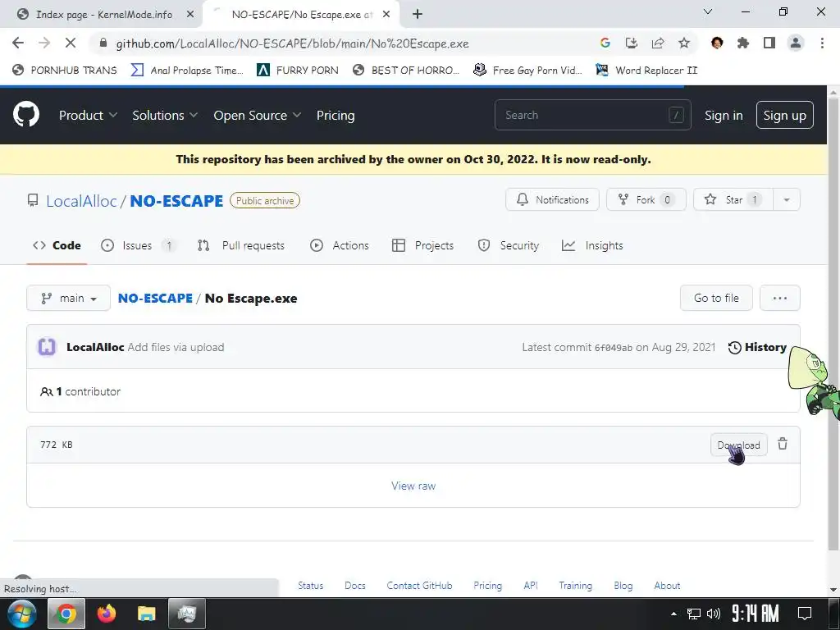This screenshot has height=630, width=840.
Task: Click the browser address bar URL
Action: point(293,43)
